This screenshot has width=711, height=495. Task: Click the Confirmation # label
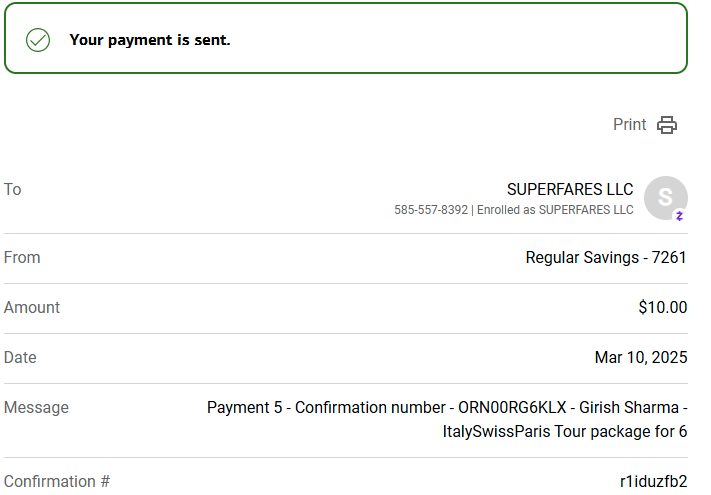coord(57,481)
